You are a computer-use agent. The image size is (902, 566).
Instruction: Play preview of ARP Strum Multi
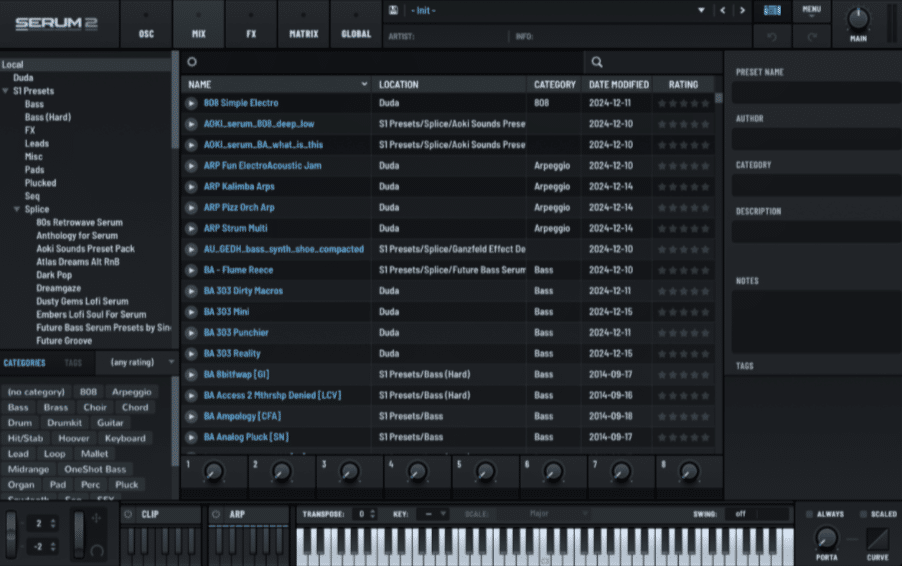[x=191, y=229]
